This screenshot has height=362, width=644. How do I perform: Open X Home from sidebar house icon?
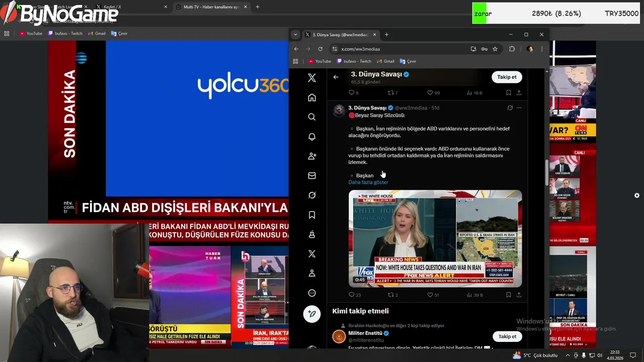click(312, 98)
